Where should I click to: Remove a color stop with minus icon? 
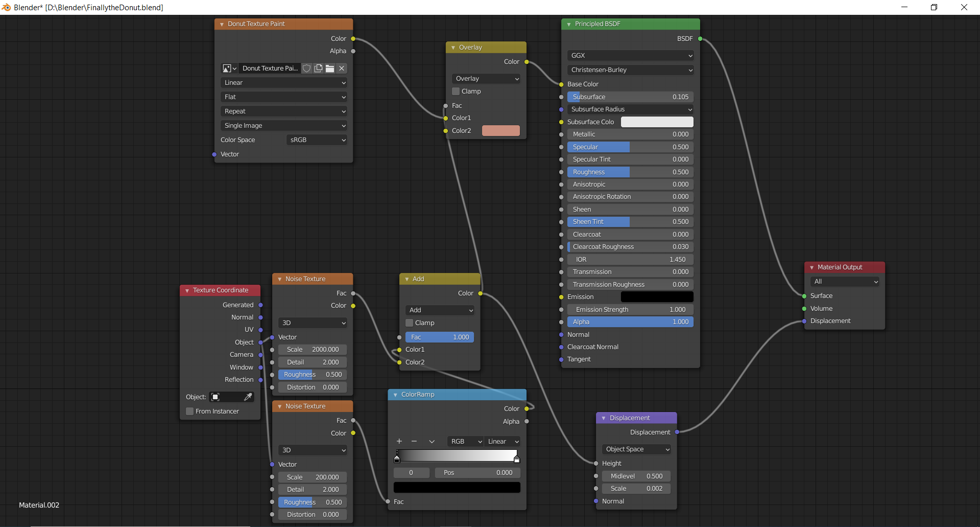pyautogui.click(x=414, y=442)
